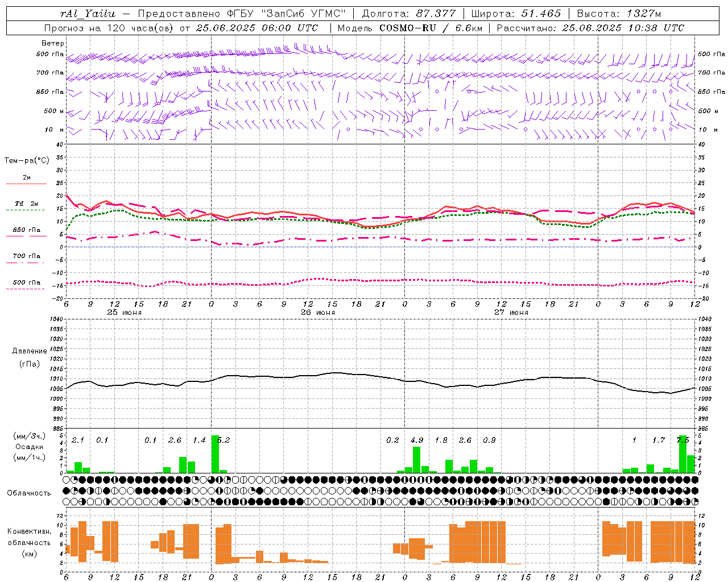Click the 'Тем-ра(°C)' temperature label
The image size is (728, 582).
pos(27,161)
